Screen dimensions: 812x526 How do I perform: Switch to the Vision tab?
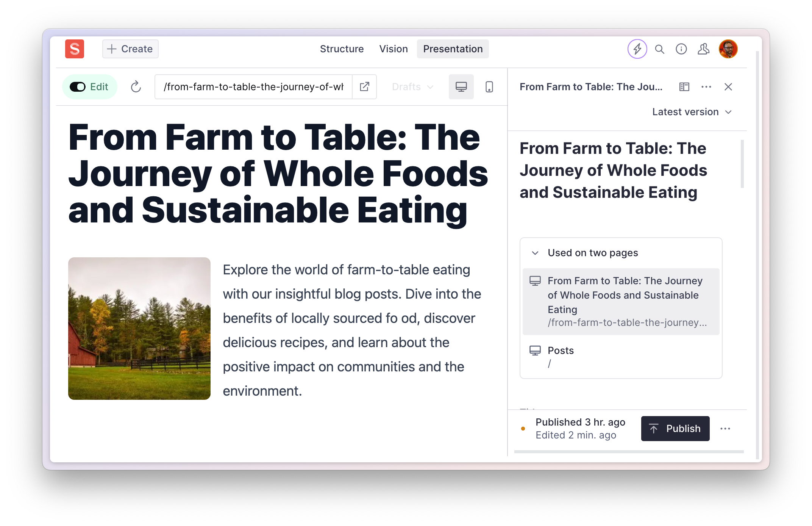tap(394, 49)
